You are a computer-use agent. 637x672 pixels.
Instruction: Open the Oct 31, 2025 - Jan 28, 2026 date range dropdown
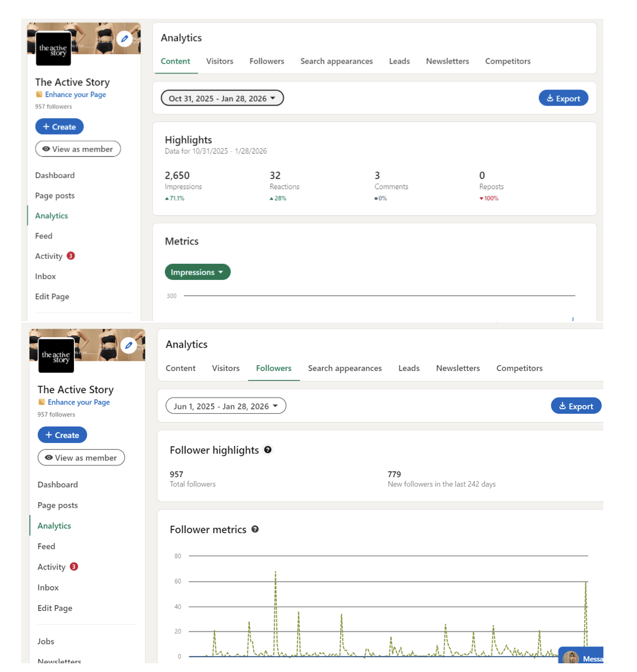tap(222, 98)
